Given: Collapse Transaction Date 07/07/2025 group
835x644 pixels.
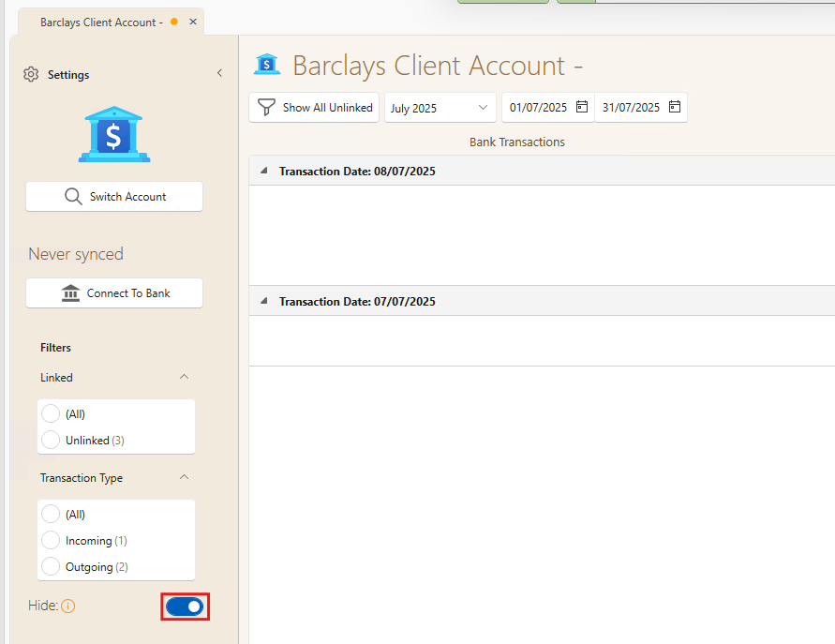Looking at the screenshot, I should coord(263,300).
